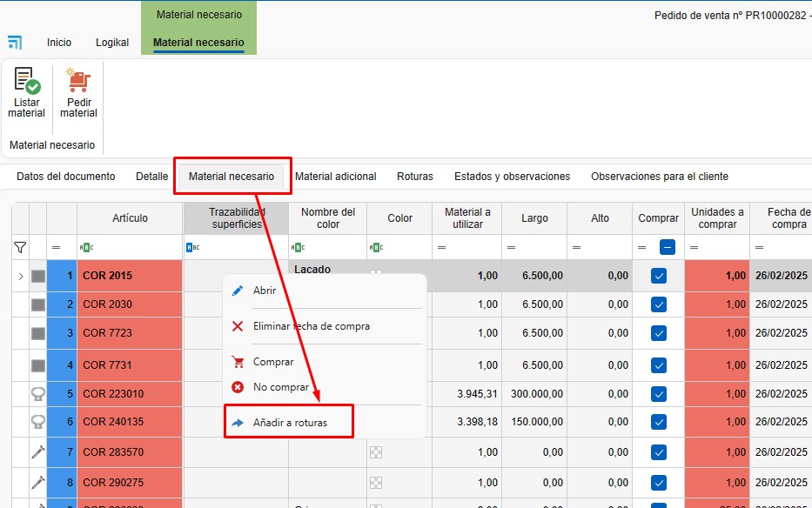Switch to the Inicio ribbon tab
The width and height of the screenshot is (812, 508).
point(59,43)
